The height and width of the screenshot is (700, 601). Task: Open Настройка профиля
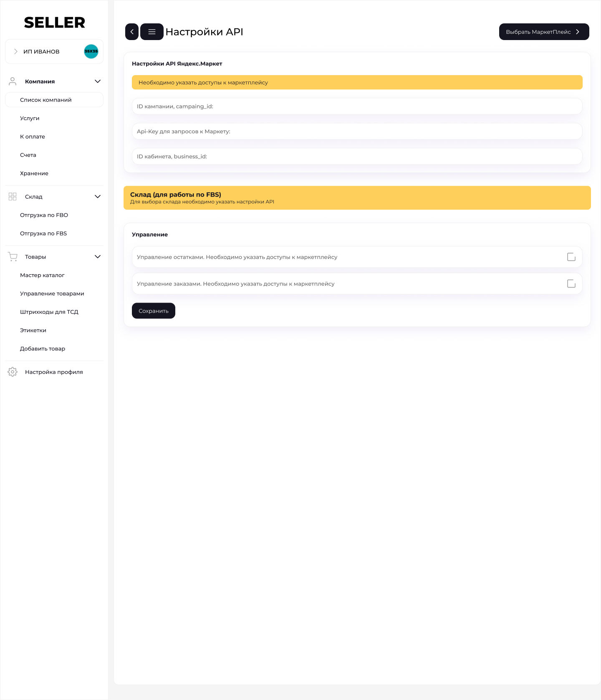point(54,372)
